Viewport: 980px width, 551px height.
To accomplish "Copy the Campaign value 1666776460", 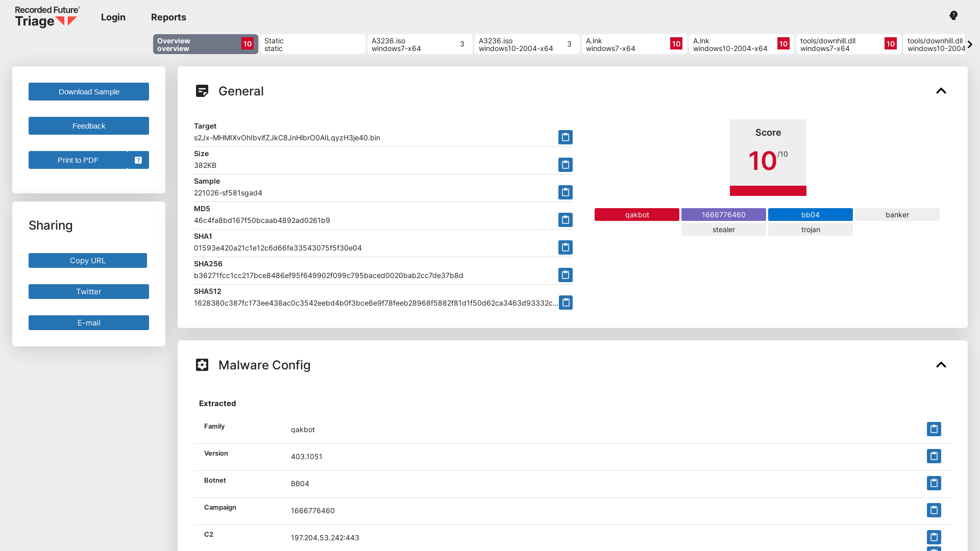I will coord(934,510).
